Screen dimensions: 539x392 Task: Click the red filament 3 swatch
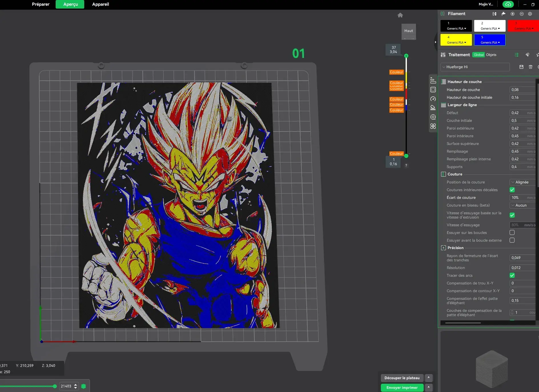523,26
